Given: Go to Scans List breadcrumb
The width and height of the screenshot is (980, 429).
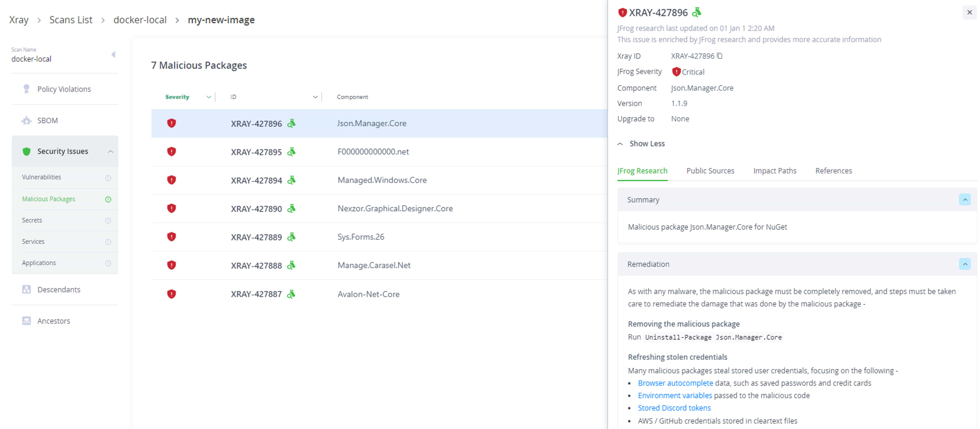Looking at the screenshot, I should [x=71, y=20].
